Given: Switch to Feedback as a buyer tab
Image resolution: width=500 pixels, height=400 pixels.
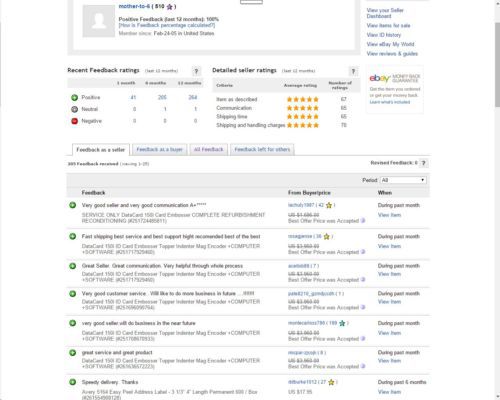Looking at the screenshot, I should pos(160,149).
